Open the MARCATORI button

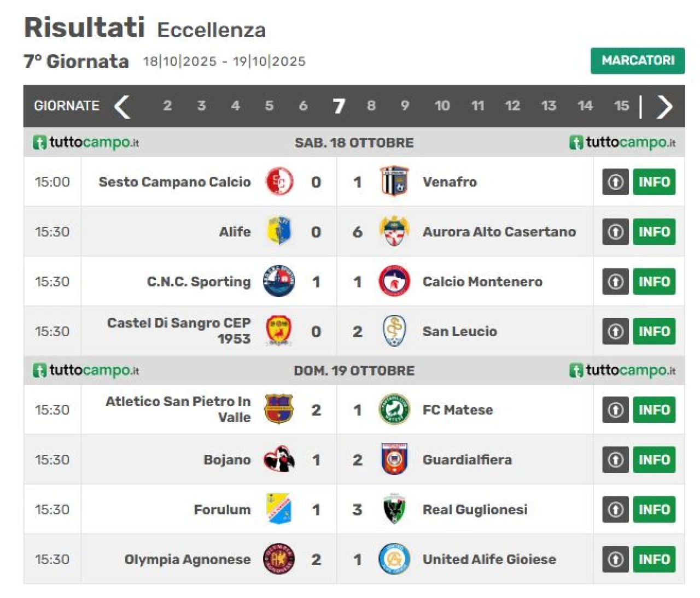637,61
